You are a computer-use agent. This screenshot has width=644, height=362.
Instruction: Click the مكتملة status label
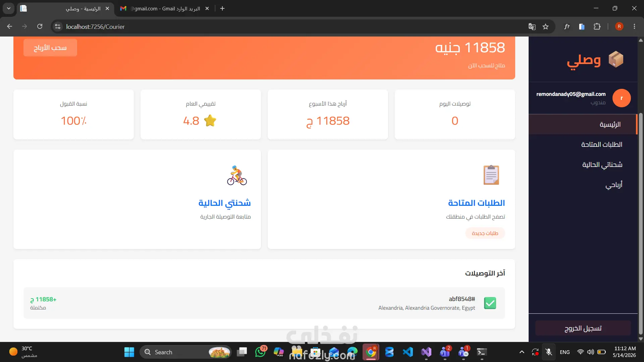tap(38, 308)
